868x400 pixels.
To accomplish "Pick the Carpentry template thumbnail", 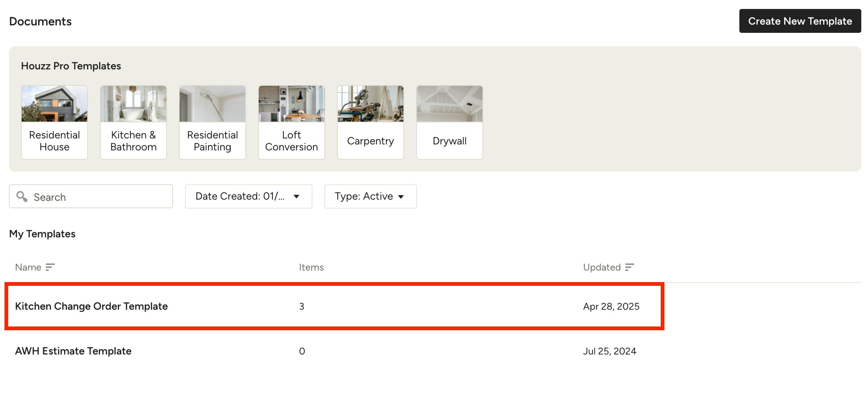I will [x=371, y=104].
